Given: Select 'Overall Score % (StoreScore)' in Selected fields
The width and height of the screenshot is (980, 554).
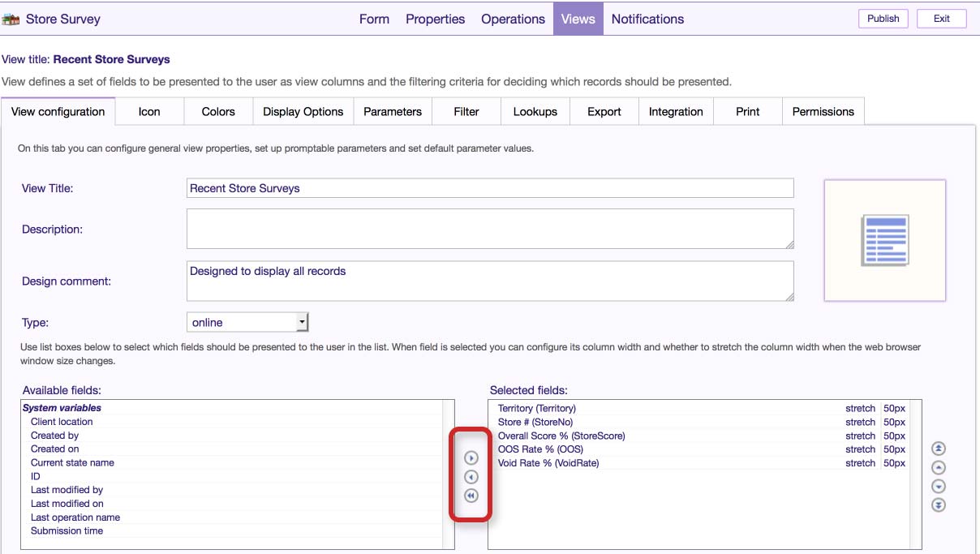Looking at the screenshot, I should click(561, 436).
